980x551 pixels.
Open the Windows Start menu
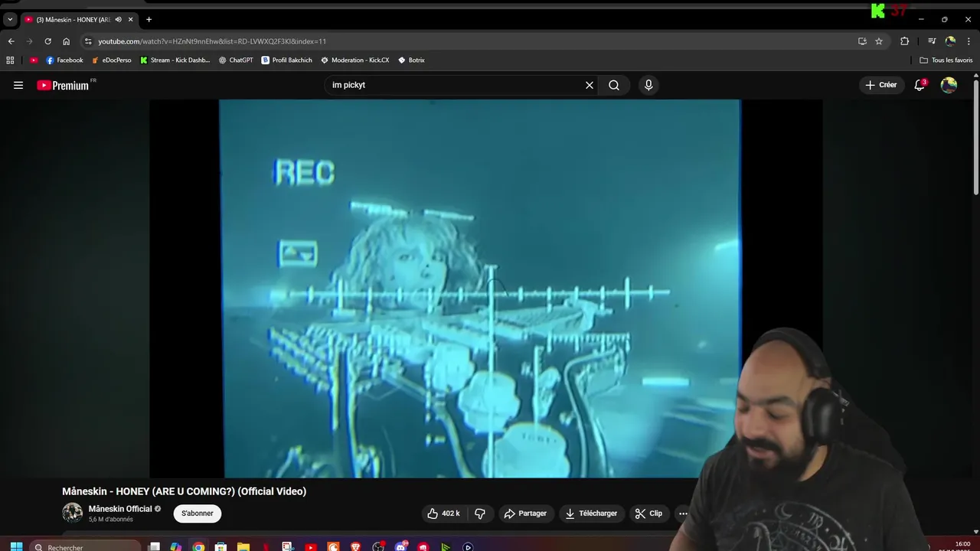click(x=16, y=546)
